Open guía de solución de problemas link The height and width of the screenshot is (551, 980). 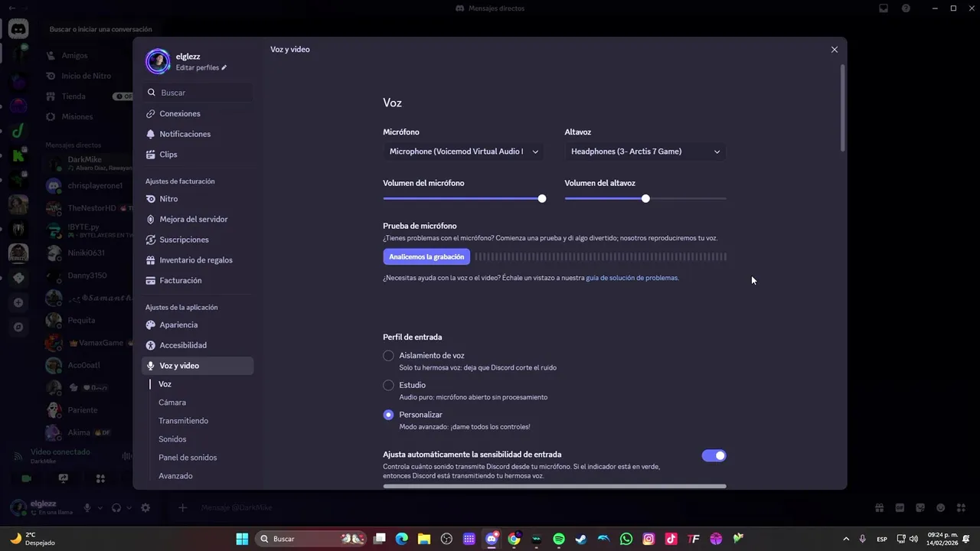pyautogui.click(x=632, y=278)
